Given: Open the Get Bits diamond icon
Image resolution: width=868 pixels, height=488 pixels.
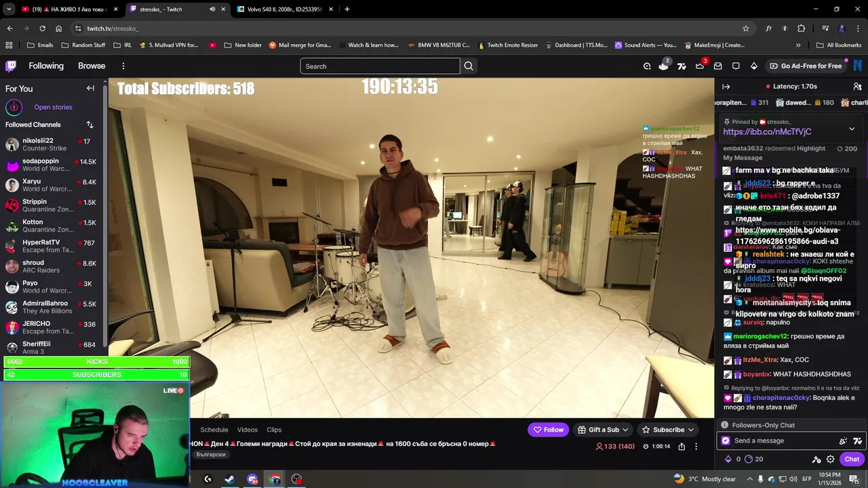Looking at the screenshot, I should pyautogui.click(x=753, y=66).
